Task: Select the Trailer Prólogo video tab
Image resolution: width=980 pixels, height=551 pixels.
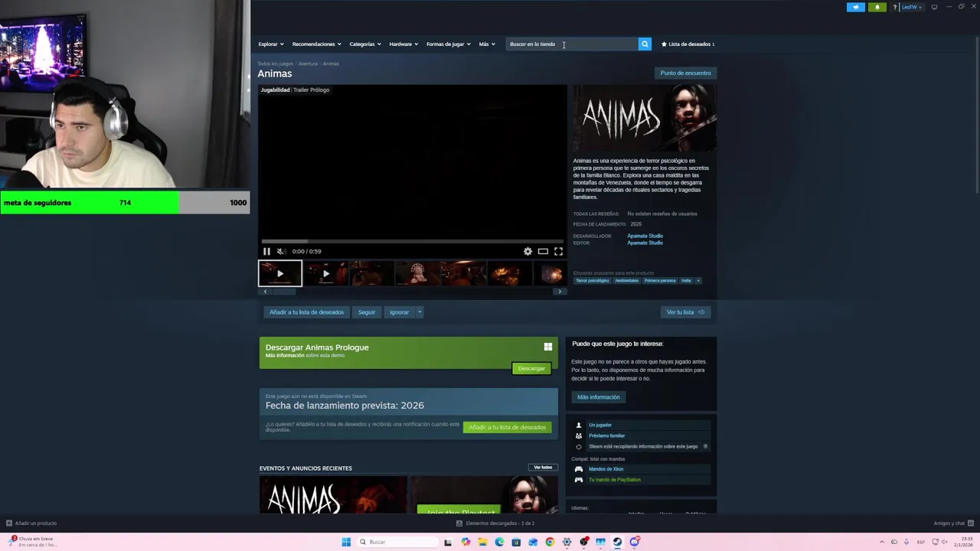Action: pyautogui.click(x=312, y=90)
